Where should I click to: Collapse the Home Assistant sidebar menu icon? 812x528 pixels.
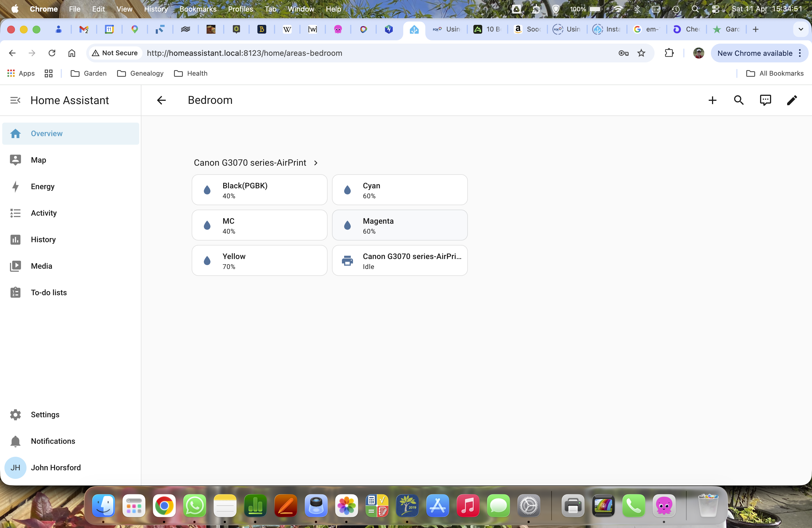[x=15, y=100]
